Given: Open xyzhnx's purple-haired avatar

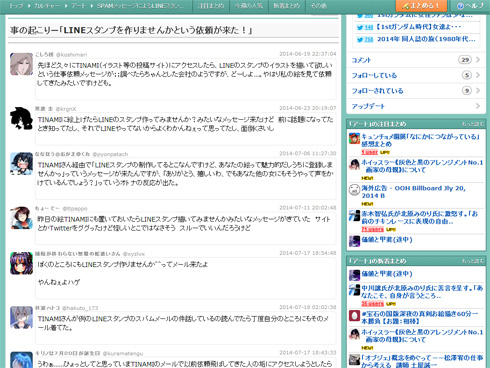Looking at the screenshot, I should point(21,263).
